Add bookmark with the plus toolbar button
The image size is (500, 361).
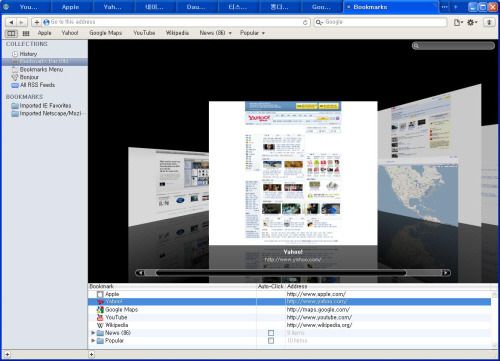click(36, 22)
